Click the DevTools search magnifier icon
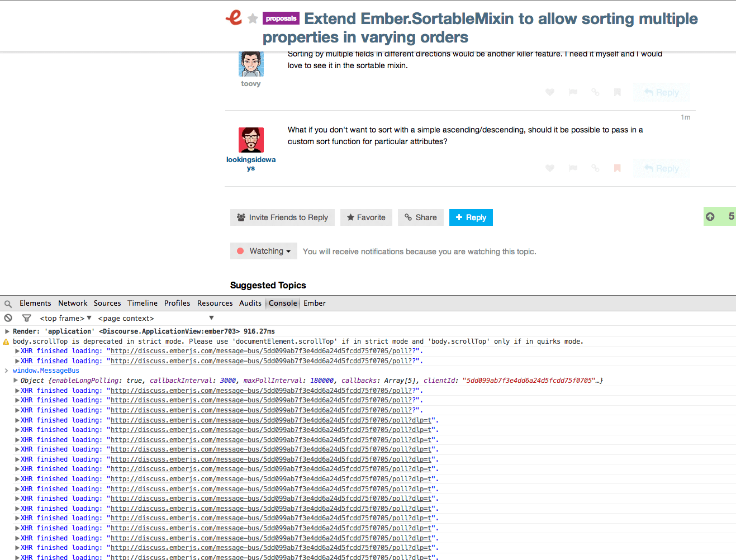The width and height of the screenshot is (736, 560). click(8, 304)
